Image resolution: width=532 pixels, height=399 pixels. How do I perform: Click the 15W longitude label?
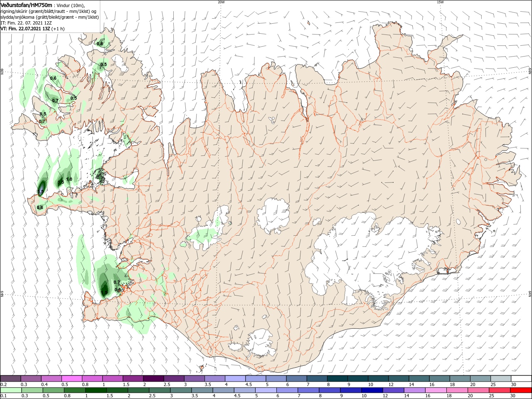440,2
